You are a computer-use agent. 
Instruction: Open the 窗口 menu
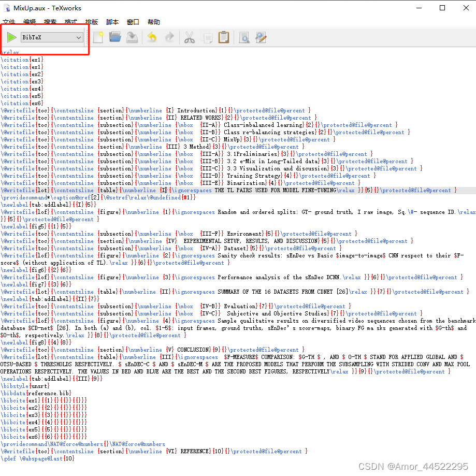(x=133, y=22)
